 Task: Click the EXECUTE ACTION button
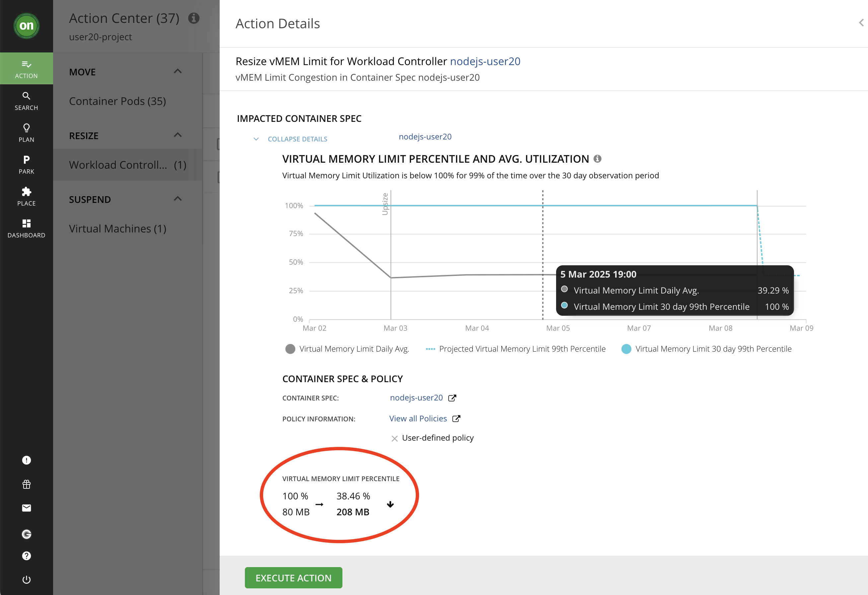coord(293,578)
